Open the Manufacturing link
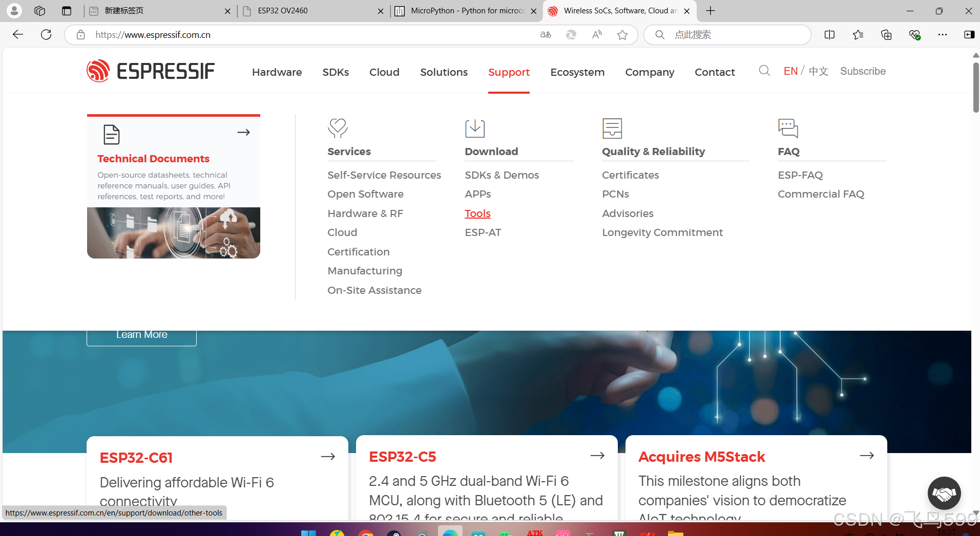The height and width of the screenshot is (536, 980). pos(365,271)
